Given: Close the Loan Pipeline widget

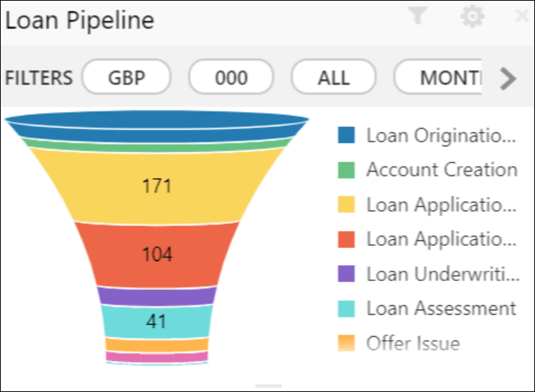Looking at the screenshot, I should point(523,17).
